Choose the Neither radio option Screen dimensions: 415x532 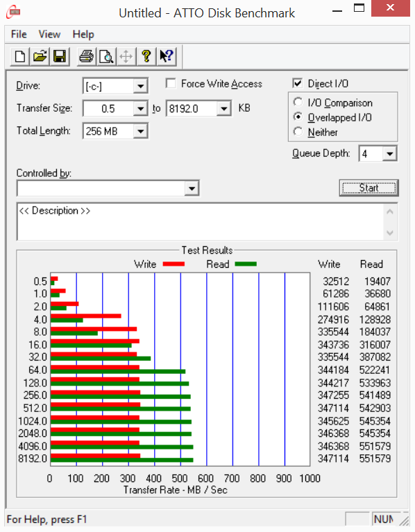pyautogui.click(x=298, y=132)
